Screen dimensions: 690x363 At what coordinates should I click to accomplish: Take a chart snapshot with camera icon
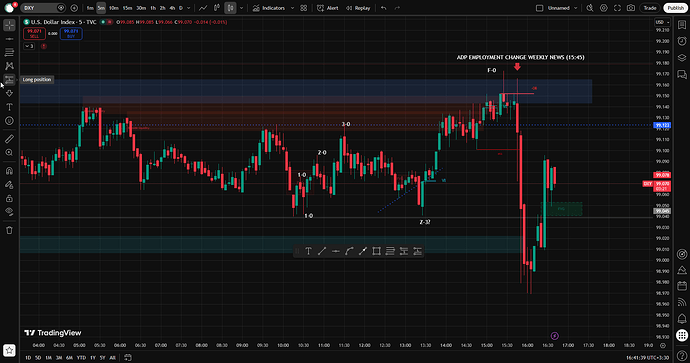tap(631, 8)
